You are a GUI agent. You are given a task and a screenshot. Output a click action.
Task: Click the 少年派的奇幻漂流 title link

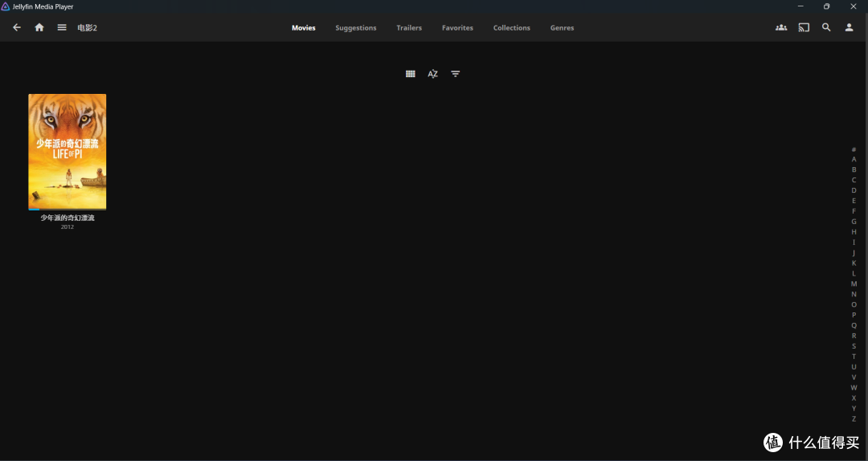coord(68,218)
